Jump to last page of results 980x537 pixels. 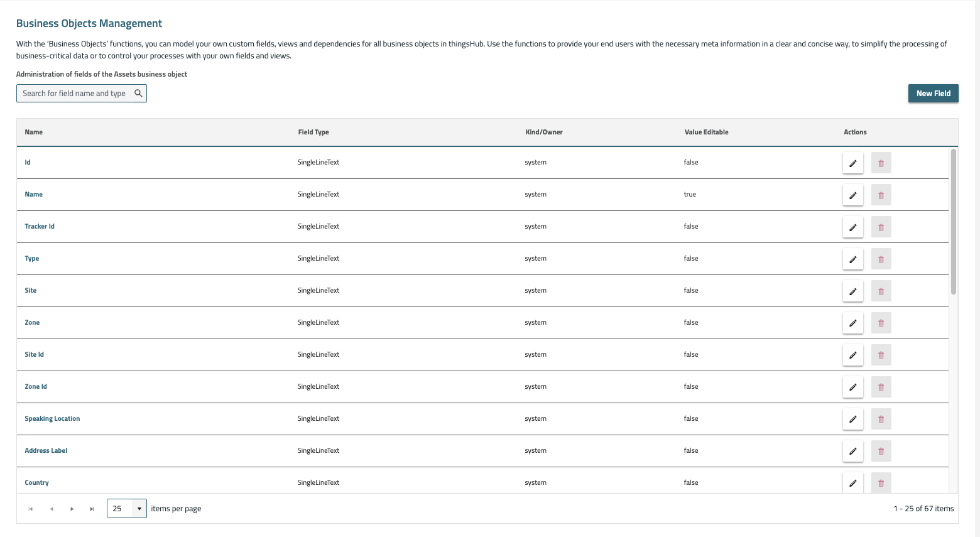pyautogui.click(x=92, y=509)
